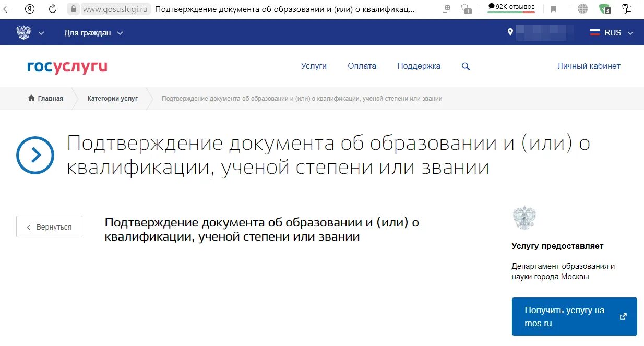Screen dimensions: 644x346
Task: Bookmark this page
Action: [554, 9]
